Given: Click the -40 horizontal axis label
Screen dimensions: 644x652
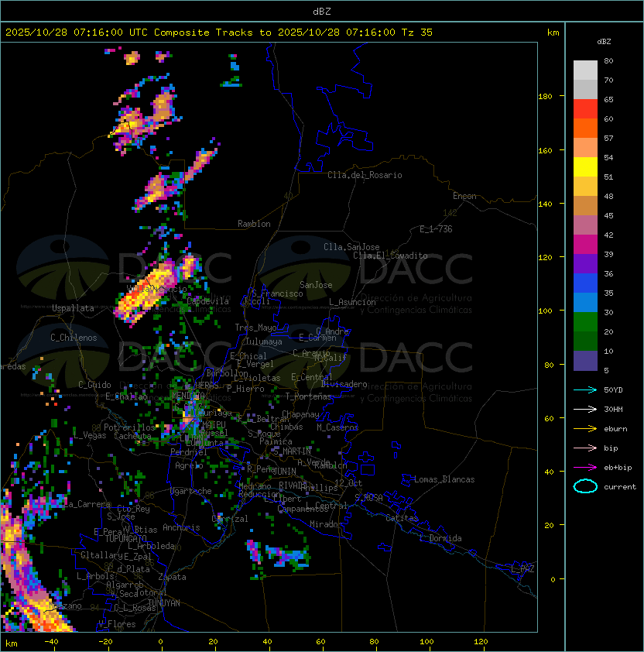Looking at the screenshot, I should coord(51,642).
